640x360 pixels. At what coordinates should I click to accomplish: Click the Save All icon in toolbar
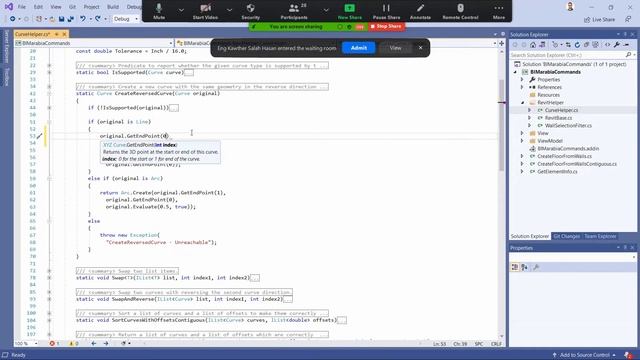(70, 19)
